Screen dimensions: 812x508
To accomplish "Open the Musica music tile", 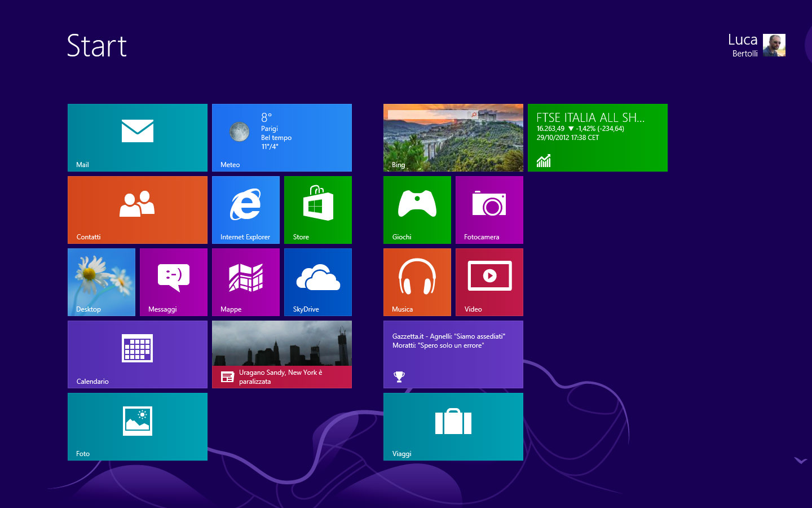I will pos(417,282).
